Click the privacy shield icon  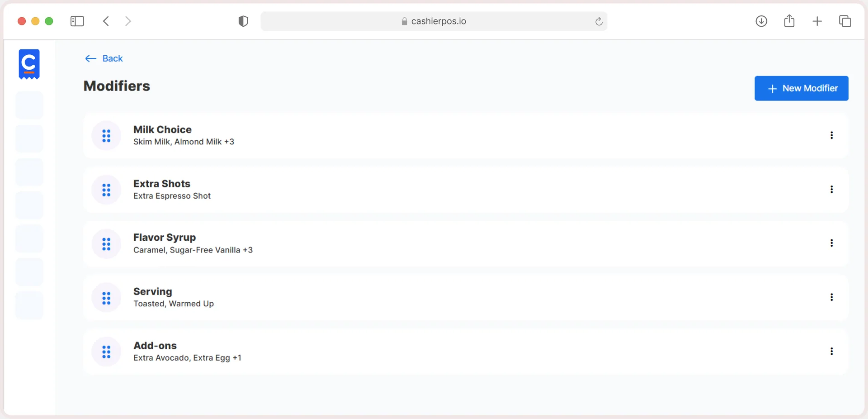(243, 21)
